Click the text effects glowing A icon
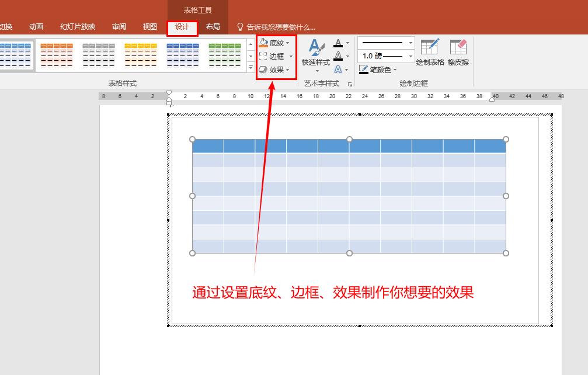This screenshot has height=375, width=588. point(338,70)
